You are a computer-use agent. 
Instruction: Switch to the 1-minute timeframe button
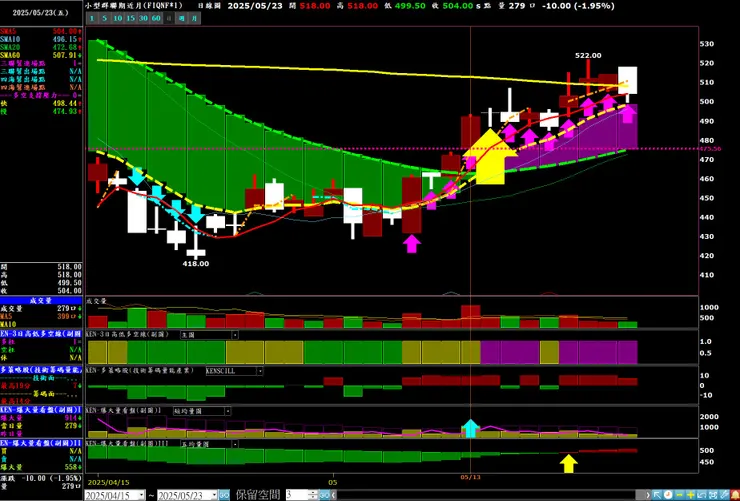(x=92, y=18)
